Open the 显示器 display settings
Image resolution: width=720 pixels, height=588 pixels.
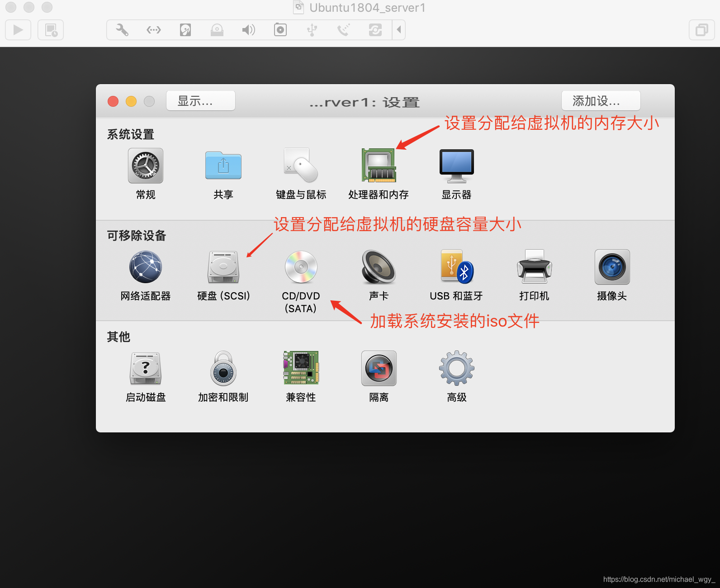pos(456,174)
